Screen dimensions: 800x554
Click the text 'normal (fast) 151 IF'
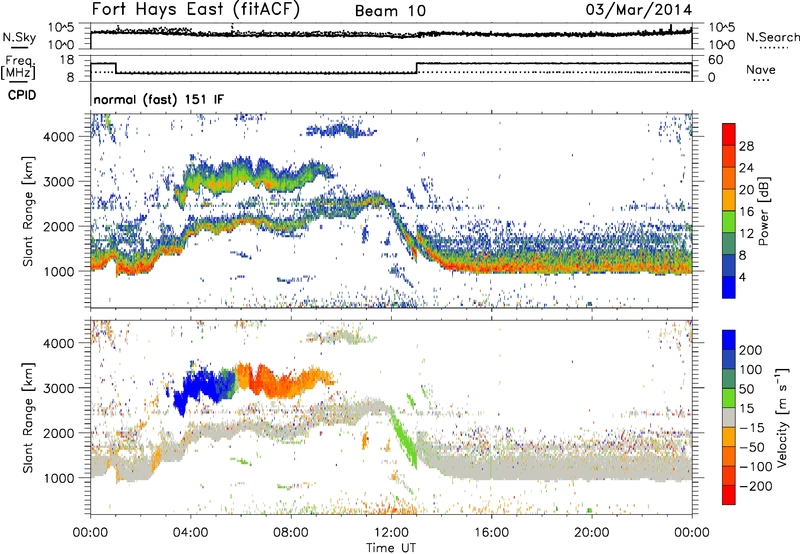(159, 100)
